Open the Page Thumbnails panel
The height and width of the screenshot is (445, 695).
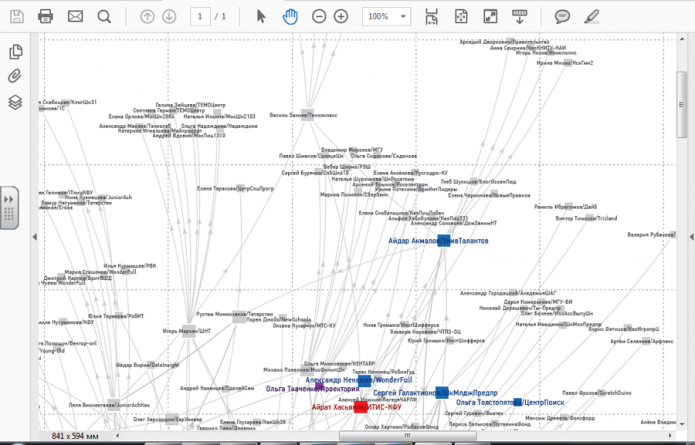point(15,52)
